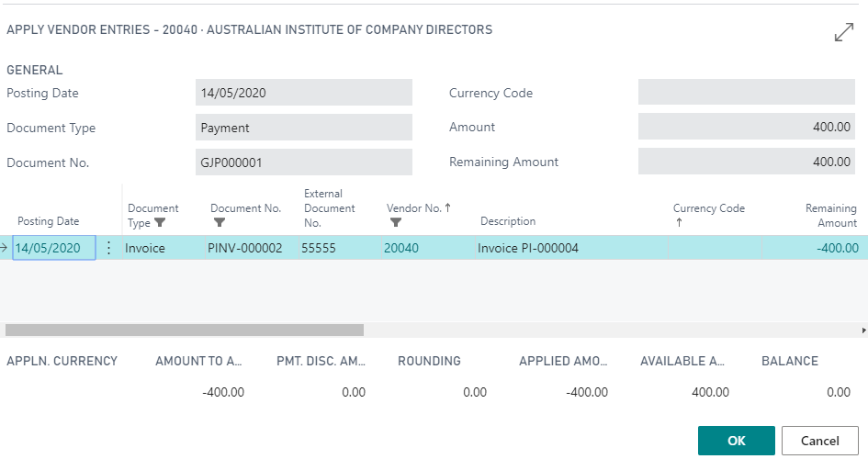Click the right scroll arrow of the grid
The image size is (868, 459).
tap(863, 330)
